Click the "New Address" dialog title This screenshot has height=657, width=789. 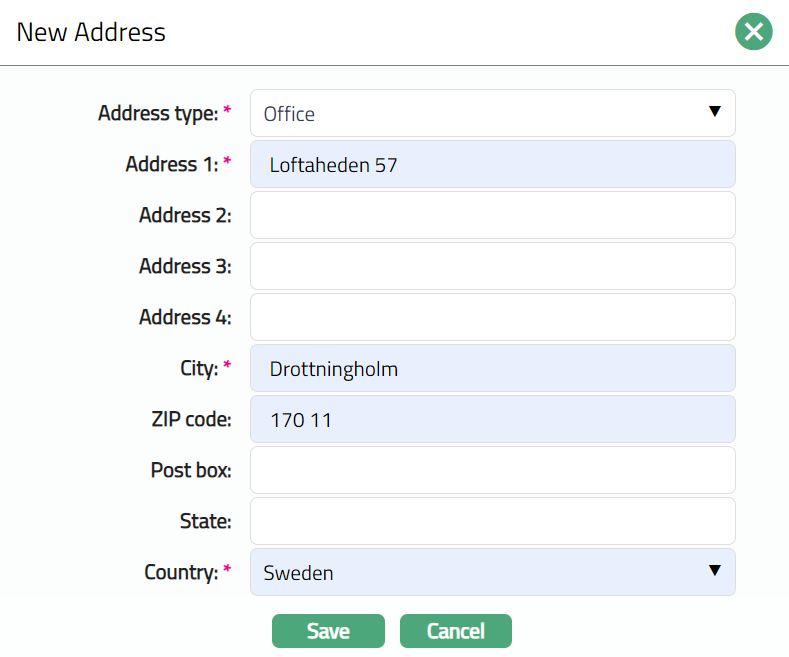tap(91, 32)
